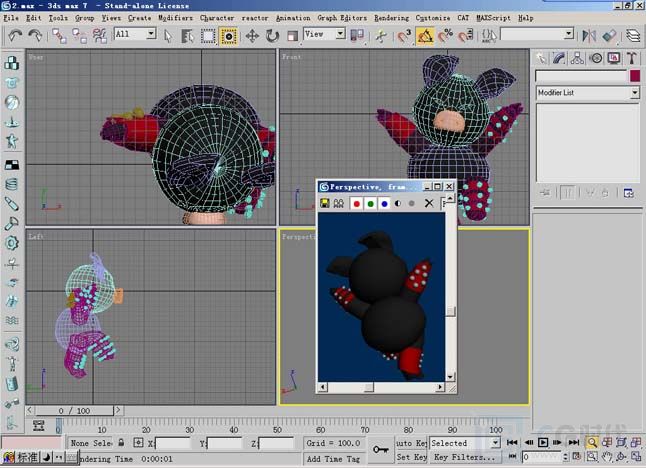Click Key Filters button
646x468 pixels.
click(465, 457)
